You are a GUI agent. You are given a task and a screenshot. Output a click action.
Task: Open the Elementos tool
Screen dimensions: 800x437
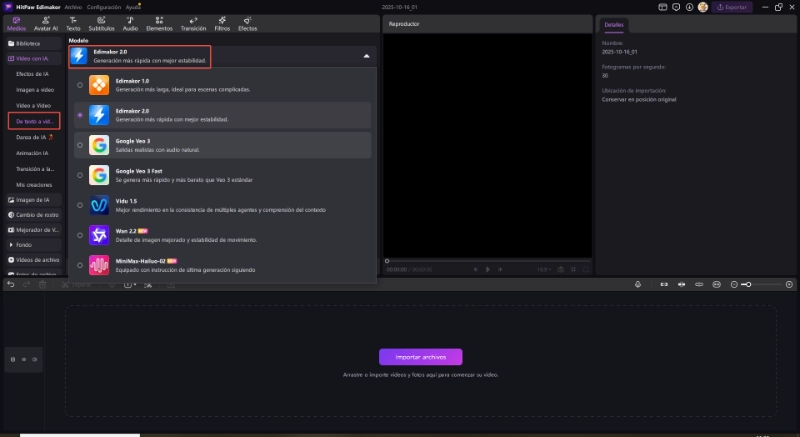coord(160,24)
